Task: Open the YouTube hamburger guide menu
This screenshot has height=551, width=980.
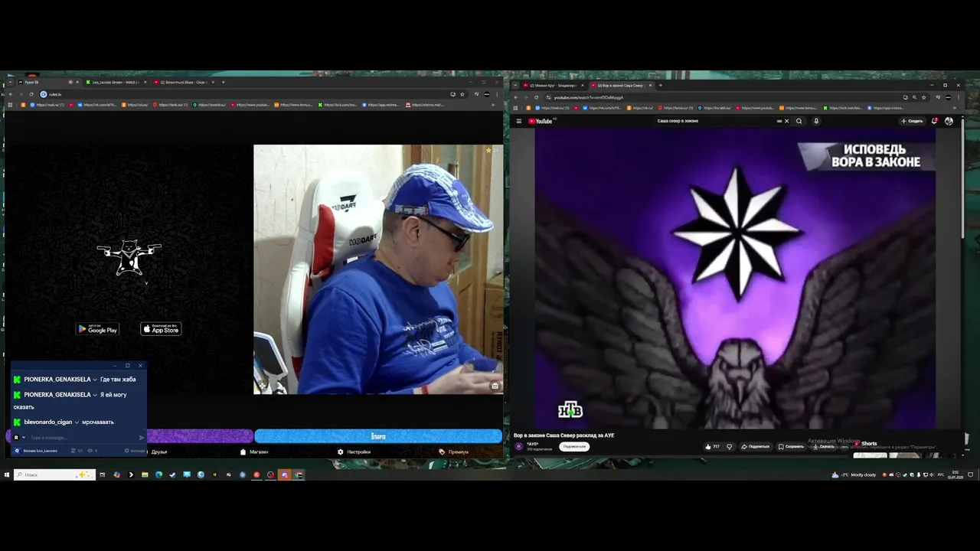Action: click(x=518, y=121)
